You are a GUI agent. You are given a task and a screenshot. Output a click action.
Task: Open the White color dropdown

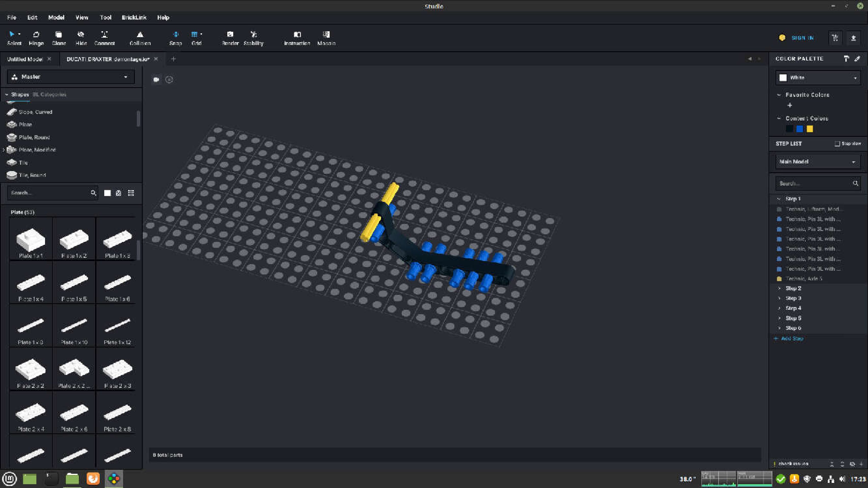tap(818, 78)
